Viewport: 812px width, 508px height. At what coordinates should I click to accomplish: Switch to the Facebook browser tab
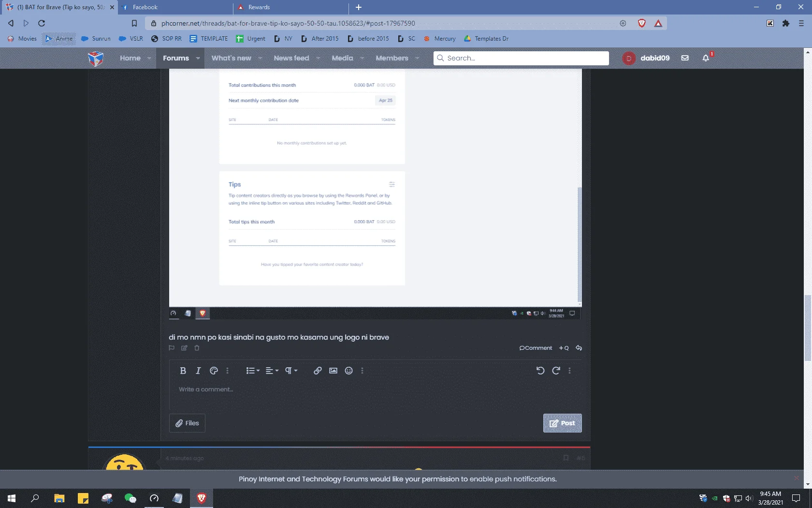coord(175,7)
